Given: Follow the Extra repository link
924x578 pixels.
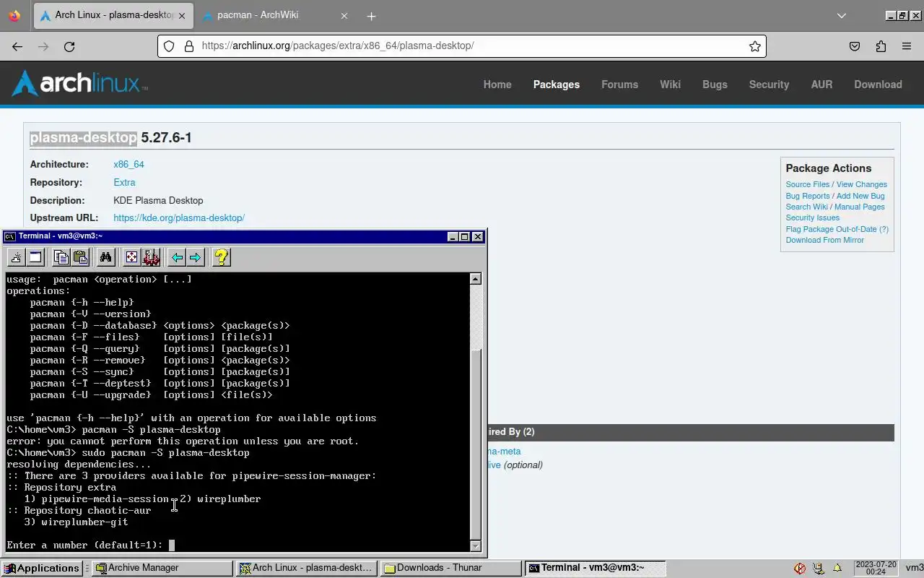Looking at the screenshot, I should [124, 183].
